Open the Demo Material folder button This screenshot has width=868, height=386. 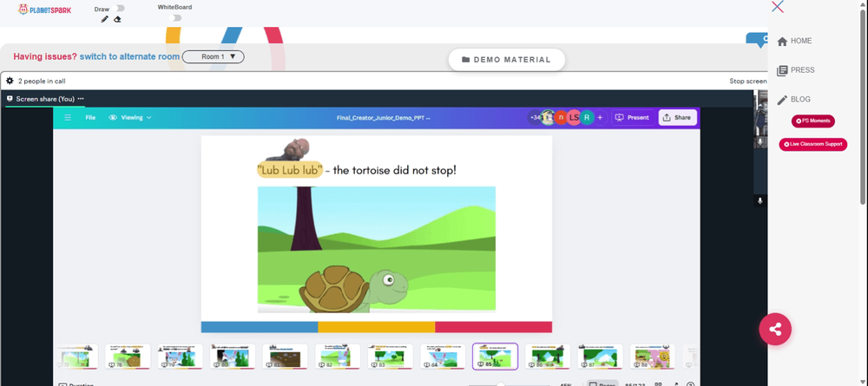coord(507,60)
